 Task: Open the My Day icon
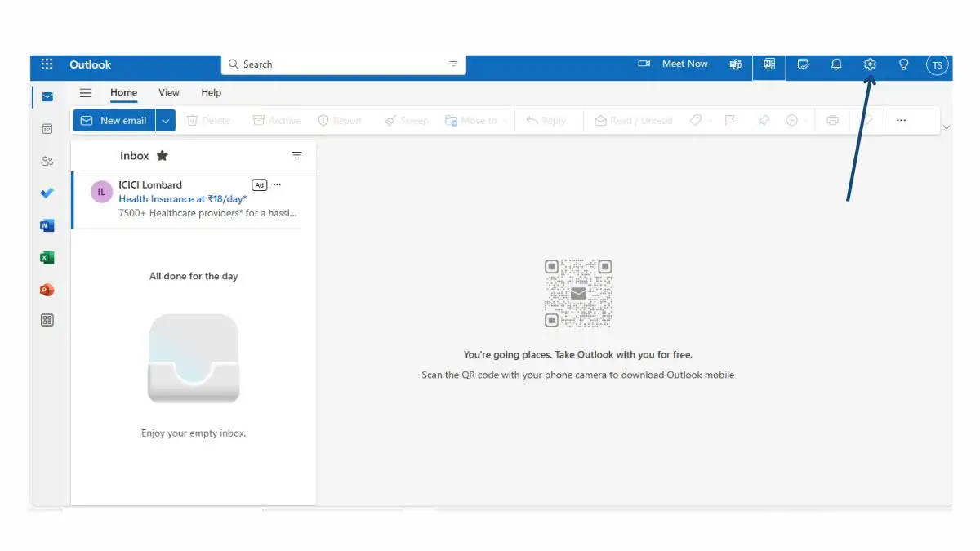[803, 64]
